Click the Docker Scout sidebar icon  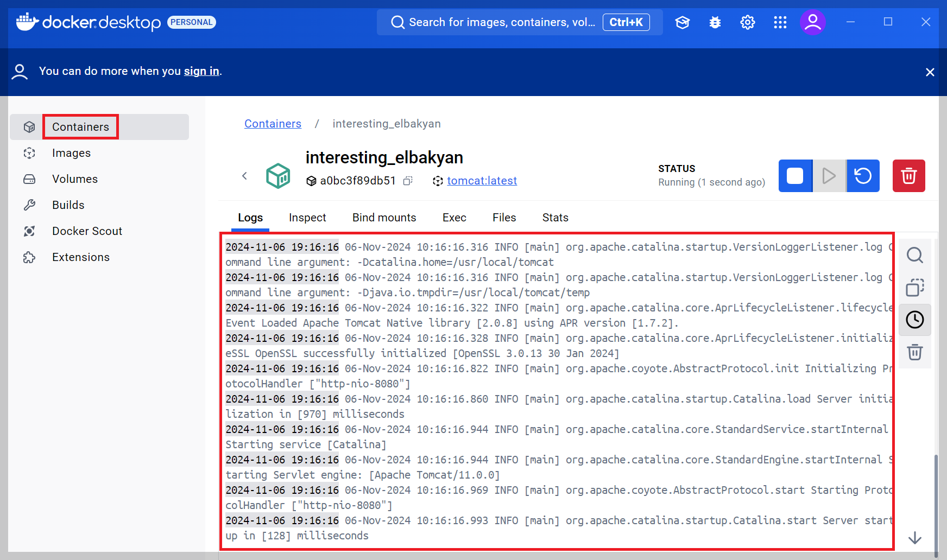29,231
